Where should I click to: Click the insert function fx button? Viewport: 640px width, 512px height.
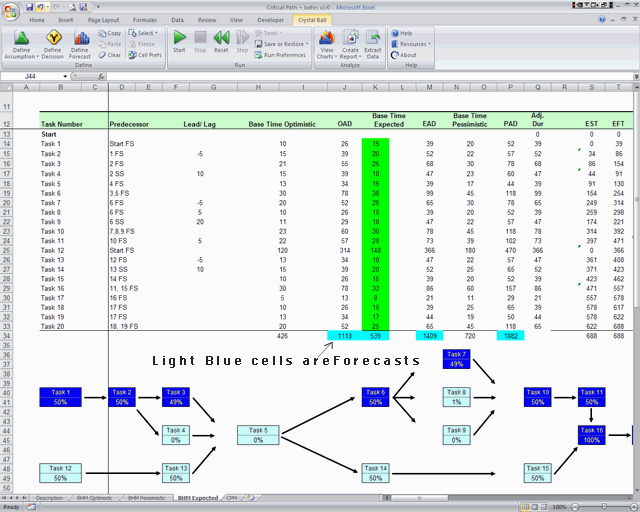point(101,76)
